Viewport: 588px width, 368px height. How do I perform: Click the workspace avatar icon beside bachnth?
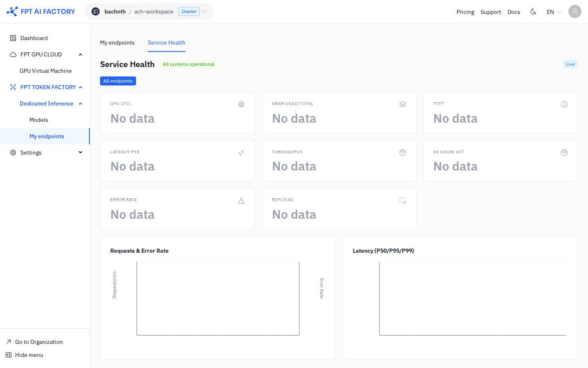click(96, 11)
